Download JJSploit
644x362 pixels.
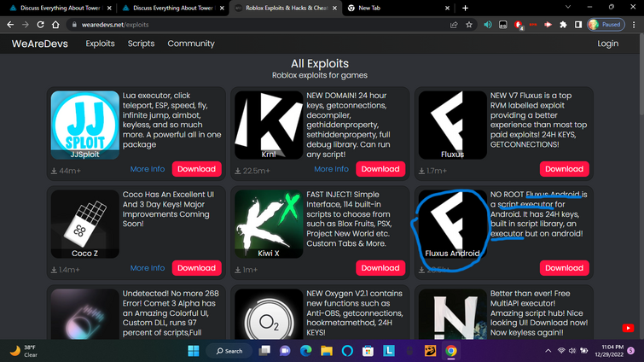click(196, 169)
